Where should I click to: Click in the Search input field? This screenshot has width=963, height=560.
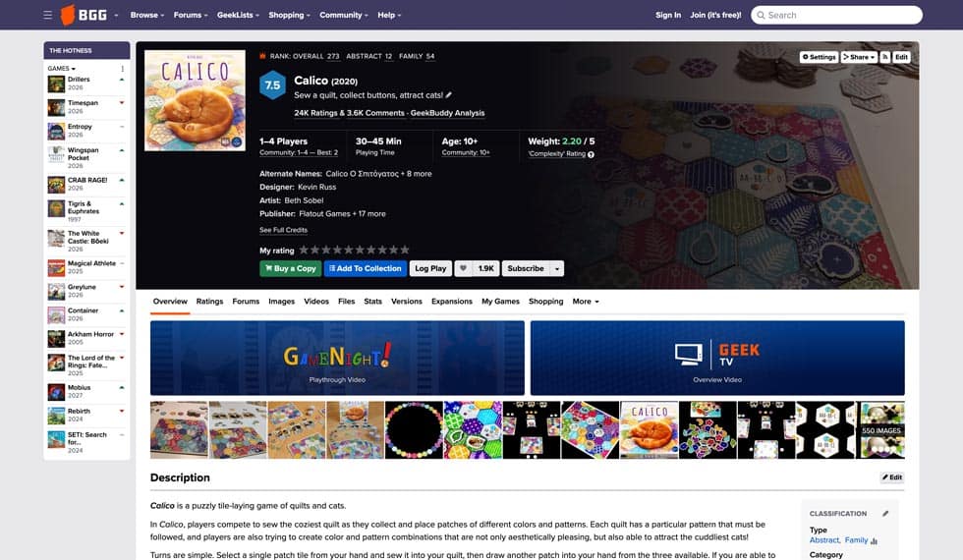click(836, 16)
